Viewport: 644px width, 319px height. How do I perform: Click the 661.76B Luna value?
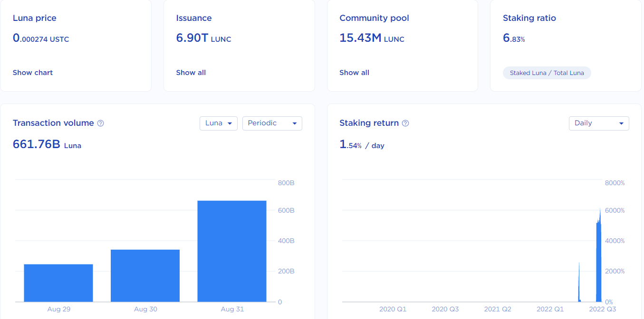pyautogui.click(x=47, y=144)
